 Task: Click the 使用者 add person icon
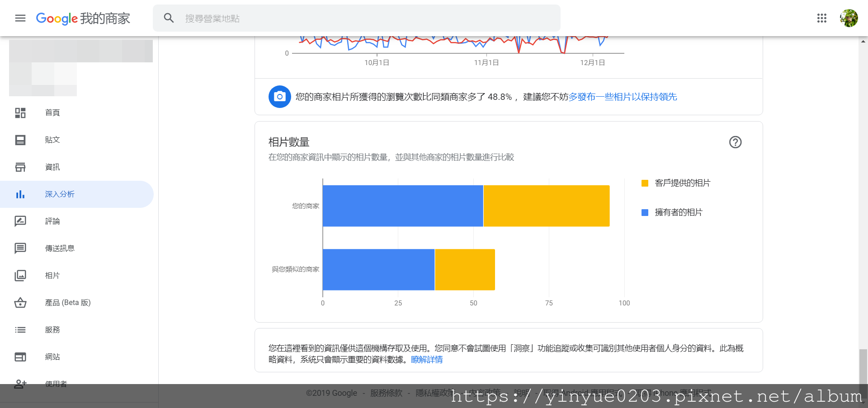20,384
